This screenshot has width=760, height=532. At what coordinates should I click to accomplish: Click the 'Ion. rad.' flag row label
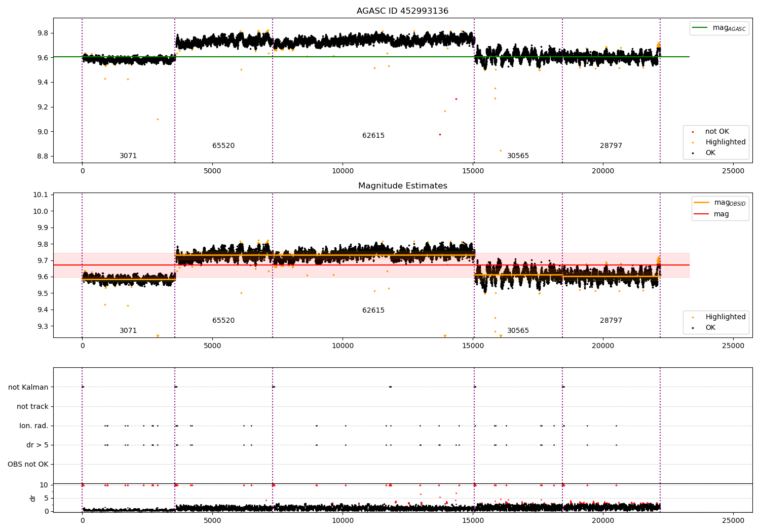[34, 426]
